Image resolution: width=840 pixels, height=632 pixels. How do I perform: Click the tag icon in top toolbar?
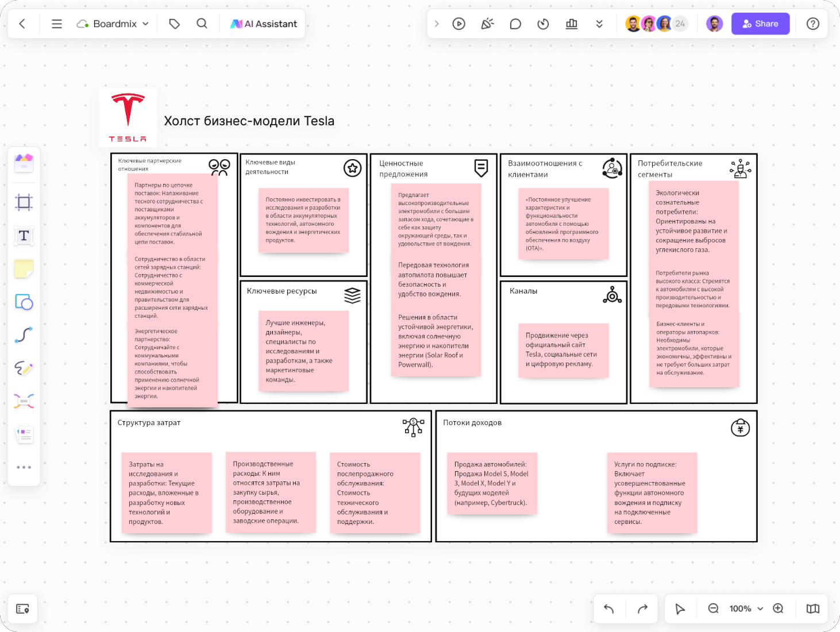174,24
